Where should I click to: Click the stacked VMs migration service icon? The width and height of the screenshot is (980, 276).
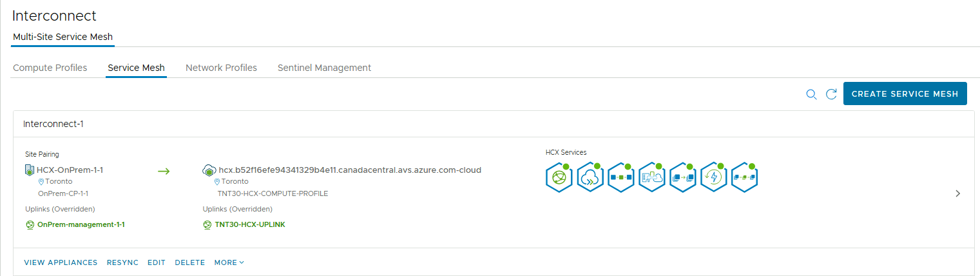click(682, 177)
